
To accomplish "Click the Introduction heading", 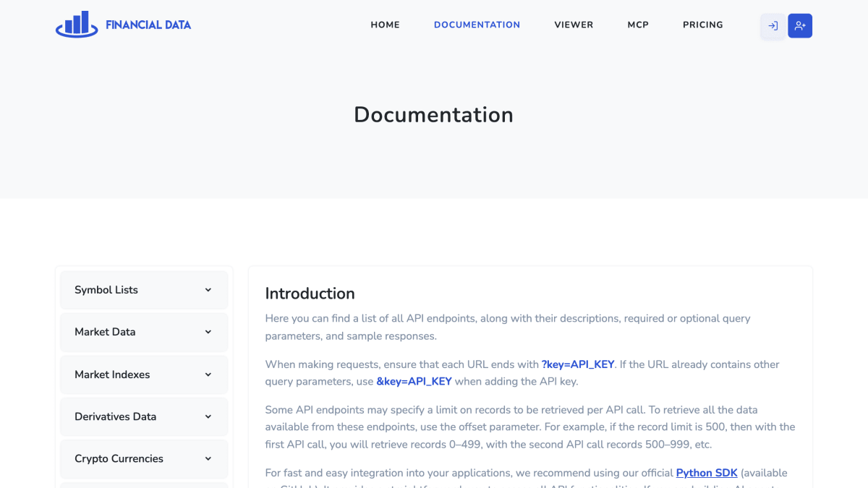I will pyautogui.click(x=310, y=294).
